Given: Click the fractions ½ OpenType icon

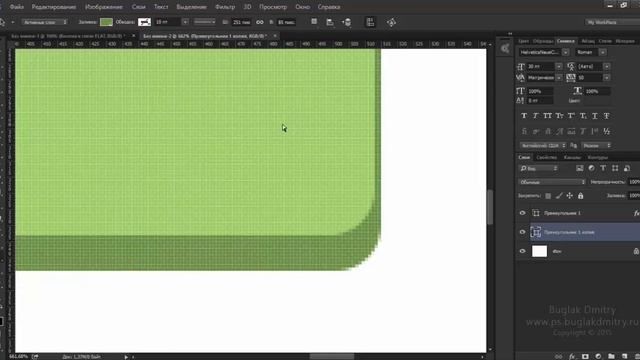Looking at the screenshot, I should [x=607, y=131].
